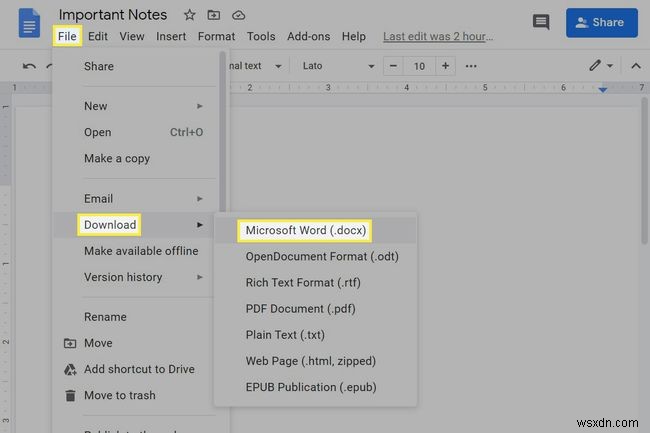
Task: Click the folder icon beside Move
Action: point(70,343)
